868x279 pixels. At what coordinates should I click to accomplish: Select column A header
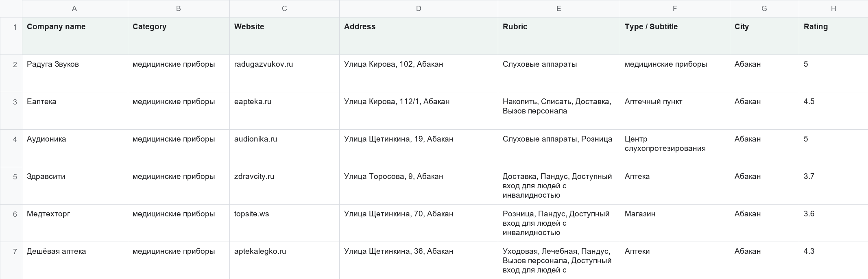pos(75,9)
